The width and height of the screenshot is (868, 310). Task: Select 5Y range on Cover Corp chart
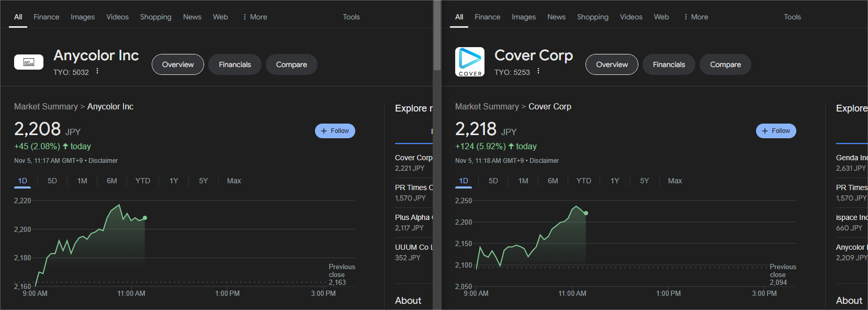(x=645, y=181)
